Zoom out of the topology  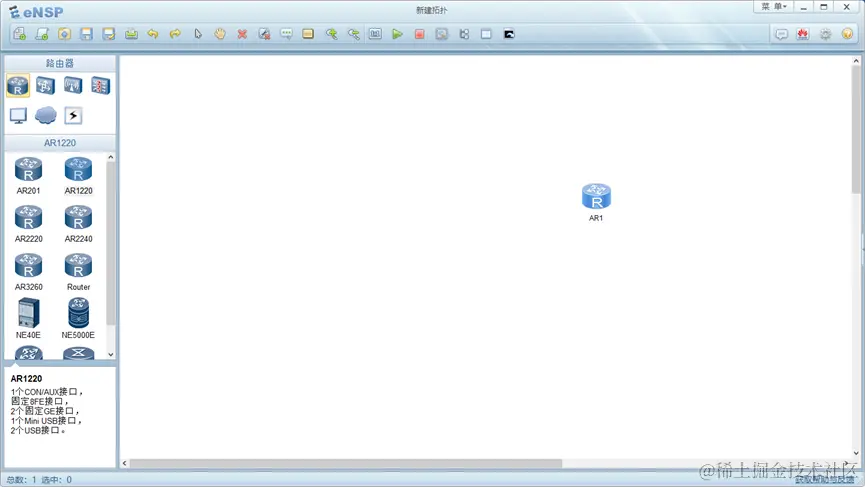(353, 34)
